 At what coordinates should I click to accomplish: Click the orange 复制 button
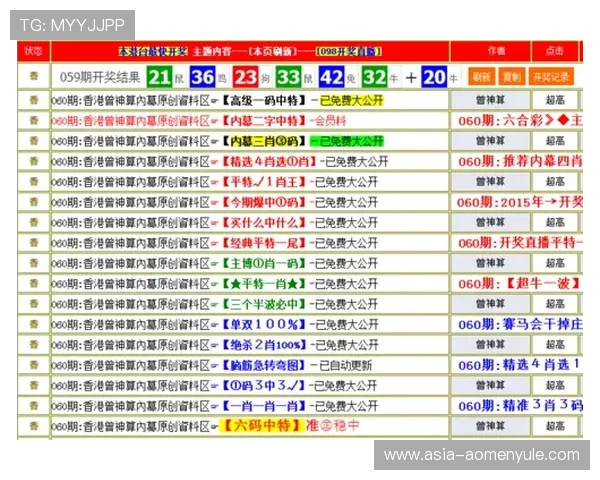(x=512, y=77)
